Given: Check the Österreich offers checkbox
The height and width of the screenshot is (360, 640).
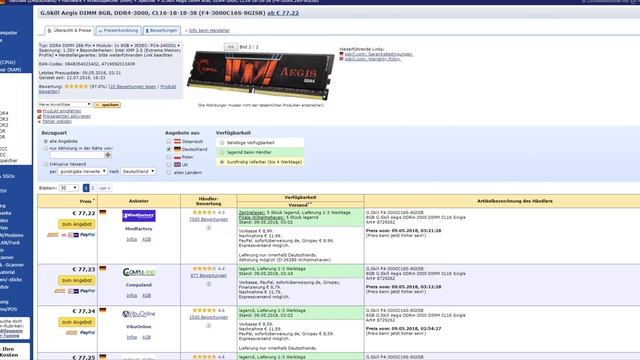Looking at the screenshot, I should pos(169,141).
